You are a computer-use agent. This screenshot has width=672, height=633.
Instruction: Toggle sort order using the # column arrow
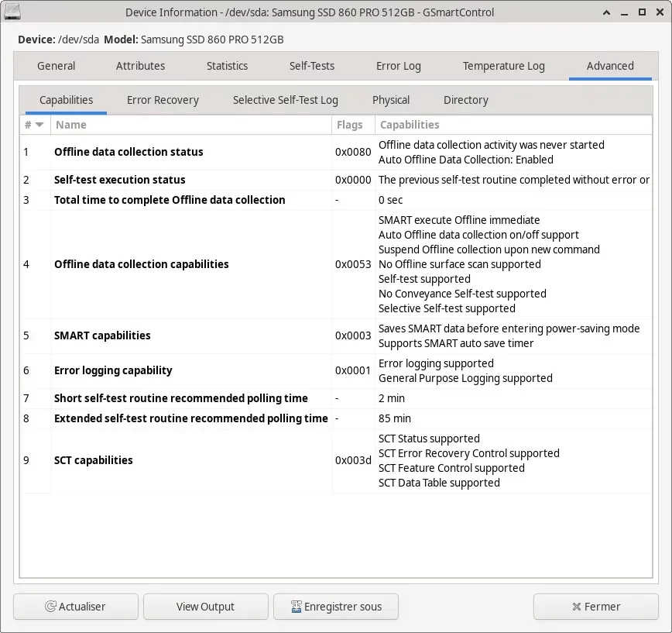coord(39,125)
